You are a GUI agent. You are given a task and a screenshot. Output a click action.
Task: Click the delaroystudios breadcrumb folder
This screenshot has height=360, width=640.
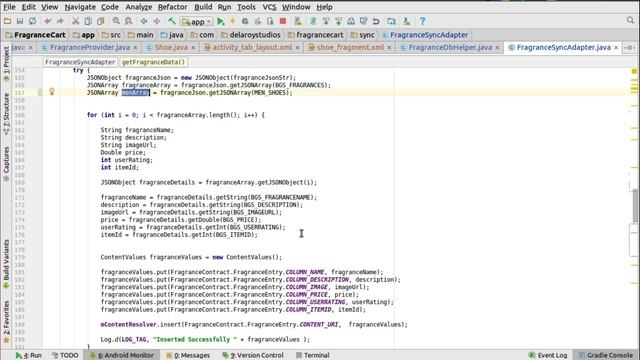pos(251,35)
